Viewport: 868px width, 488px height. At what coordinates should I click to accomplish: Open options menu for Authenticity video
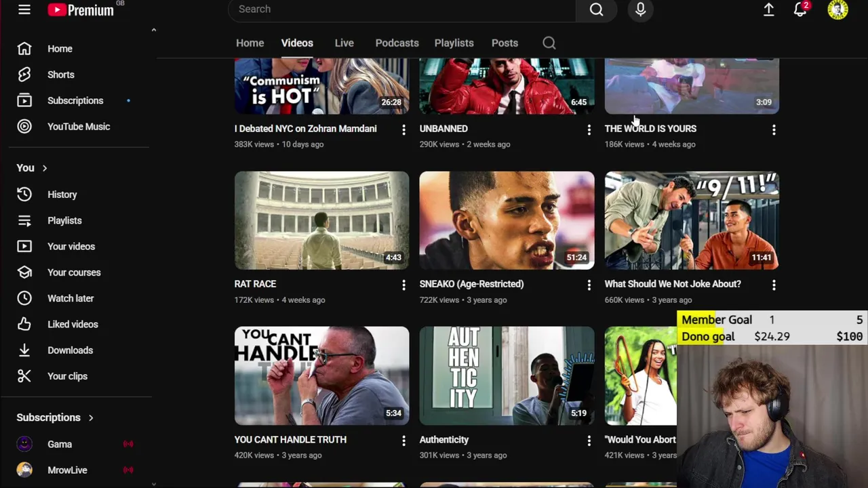(589, 441)
